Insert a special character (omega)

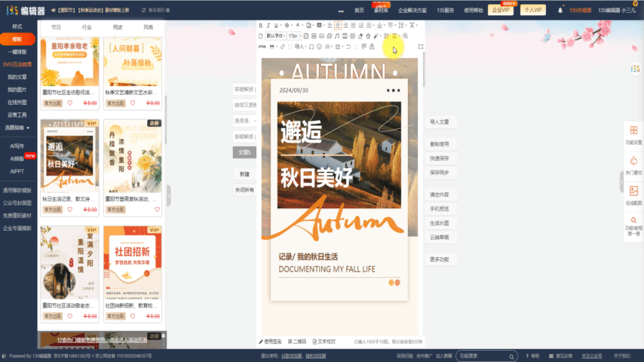311,47
